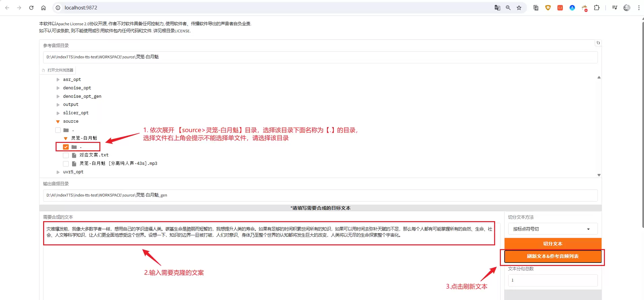This screenshot has height=300, width=644.
Task: Click 刷新文本&参考音频列表 button
Action: click(x=553, y=256)
